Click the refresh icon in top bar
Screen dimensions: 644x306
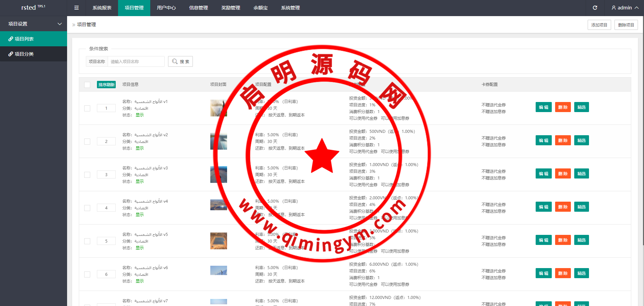pyautogui.click(x=595, y=8)
